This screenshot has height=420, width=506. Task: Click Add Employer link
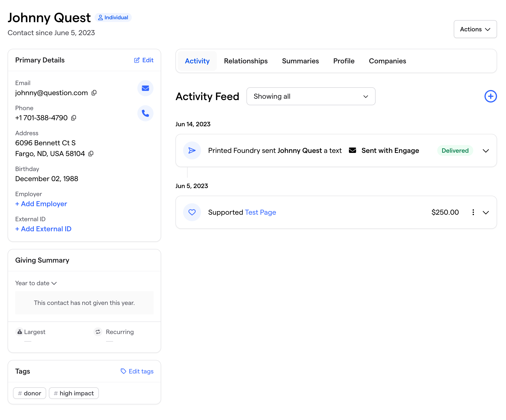coord(41,204)
